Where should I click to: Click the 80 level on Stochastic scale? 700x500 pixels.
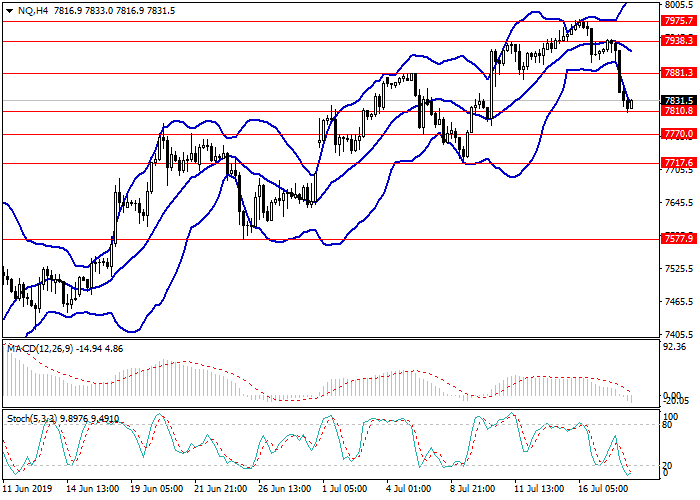(668, 424)
